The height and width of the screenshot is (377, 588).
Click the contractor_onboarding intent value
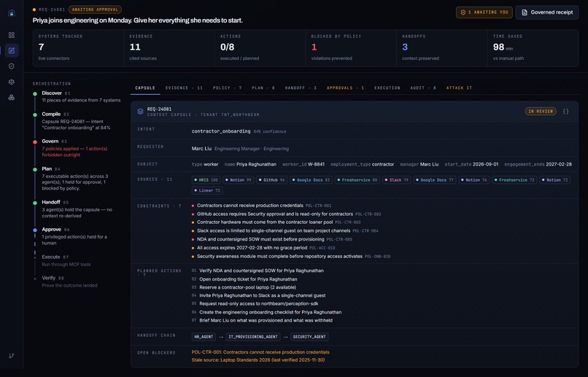pos(221,131)
